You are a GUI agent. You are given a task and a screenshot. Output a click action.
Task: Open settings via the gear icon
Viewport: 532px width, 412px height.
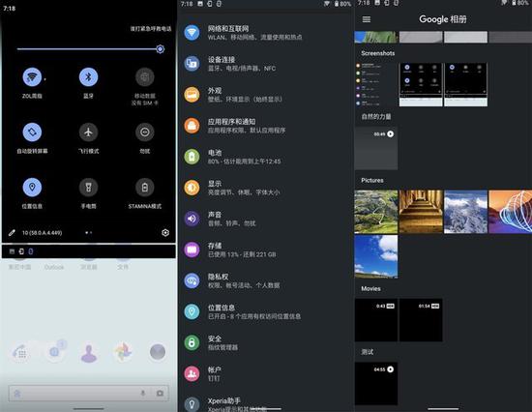coord(165,233)
